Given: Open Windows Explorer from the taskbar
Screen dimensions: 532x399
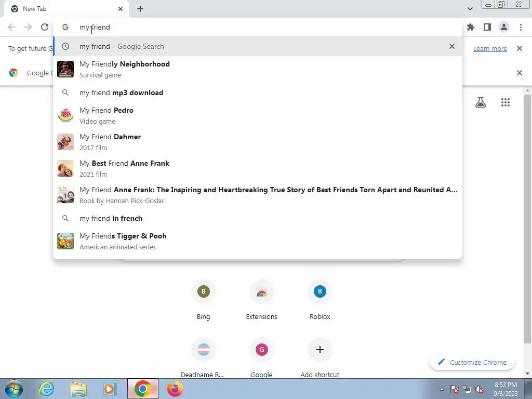Looking at the screenshot, I should [x=78, y=389].
